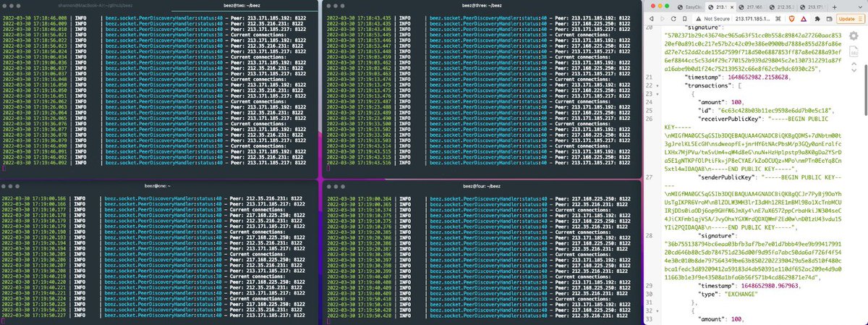Viewport: 868px width, 325px height.
Task: Bookmark this page with bookmark icon
Action: click(684, 19)
